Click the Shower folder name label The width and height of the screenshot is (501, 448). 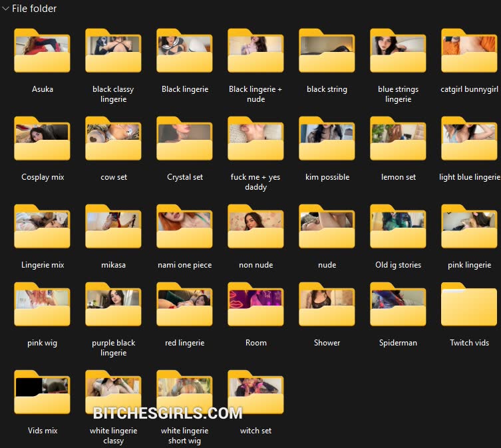[x=327, y=343]
